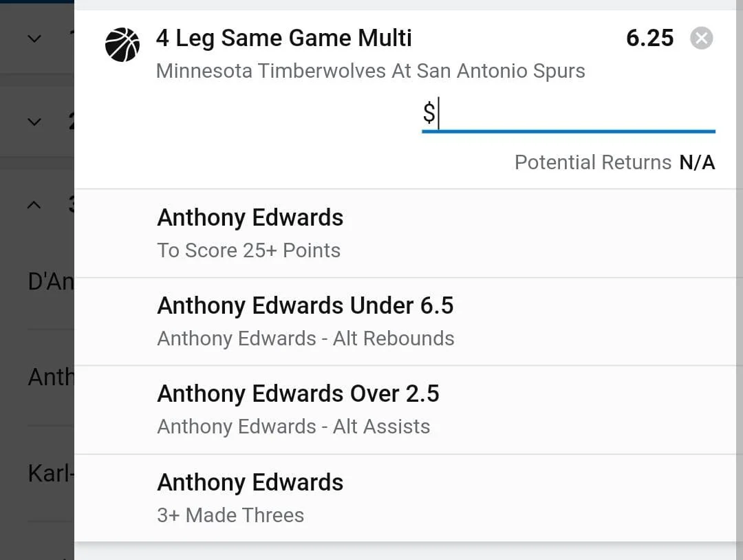This screenshot has width=743, height=560.
Task: Click the 4 Leg Same Game Multi title
Action: [x=283, y=39]
